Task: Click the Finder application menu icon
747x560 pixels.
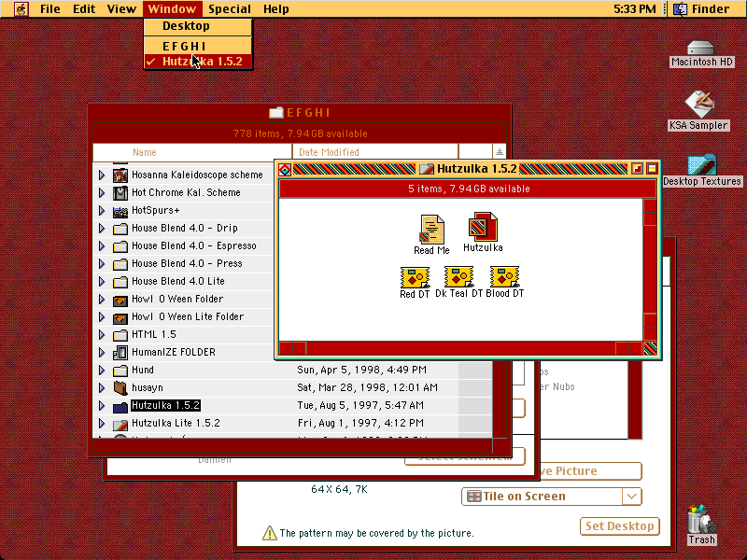Action: (680, 8)
